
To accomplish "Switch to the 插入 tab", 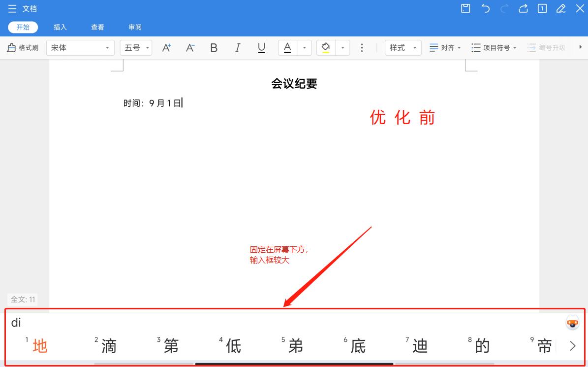I will pos(60,27).
